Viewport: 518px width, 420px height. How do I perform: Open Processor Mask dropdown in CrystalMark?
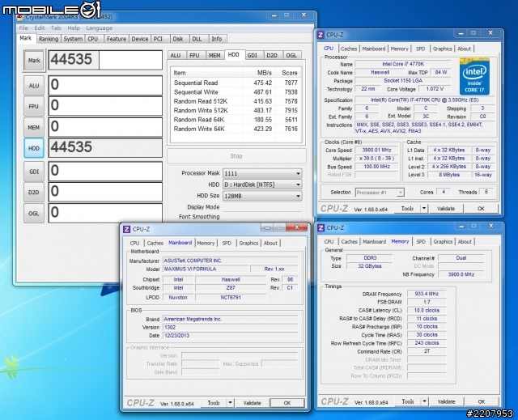click(x=262, y=173)
